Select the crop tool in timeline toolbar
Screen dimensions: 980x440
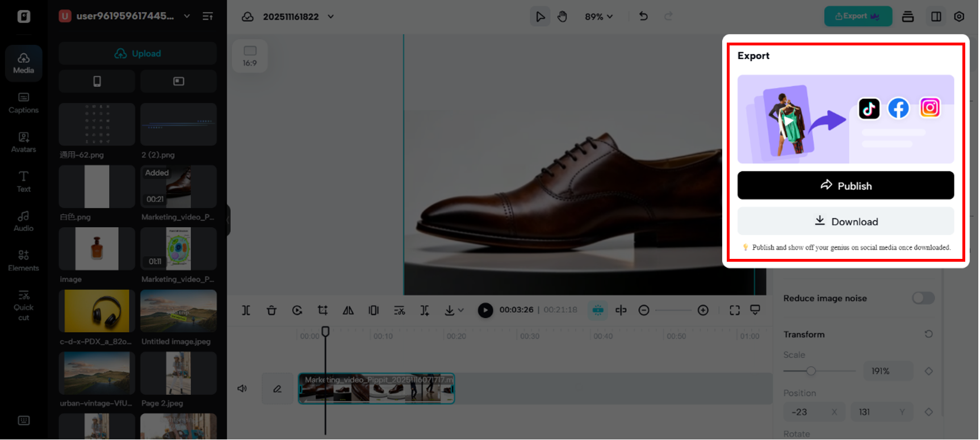coord(323,310)
